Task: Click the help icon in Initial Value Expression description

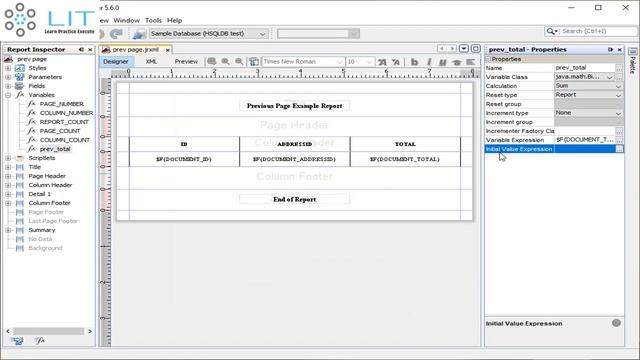Action: pyautogui.click(x=616, y=323)
